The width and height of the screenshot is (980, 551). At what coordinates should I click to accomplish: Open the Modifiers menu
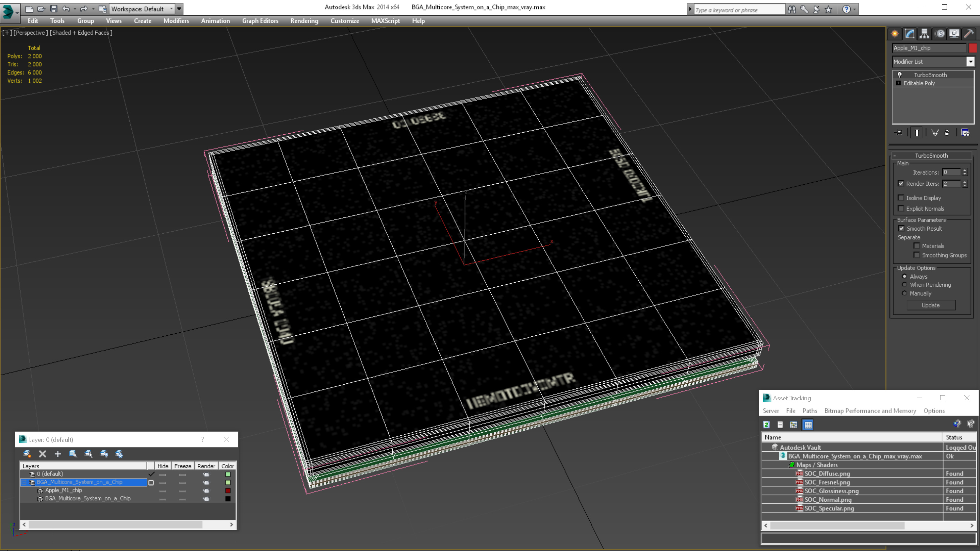coord(176,21)
